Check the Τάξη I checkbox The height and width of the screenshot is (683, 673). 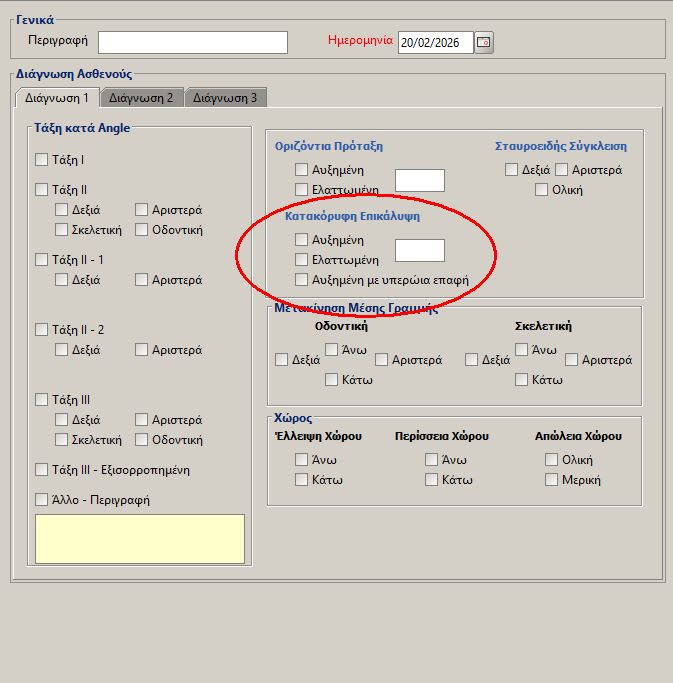click(42, 160)
